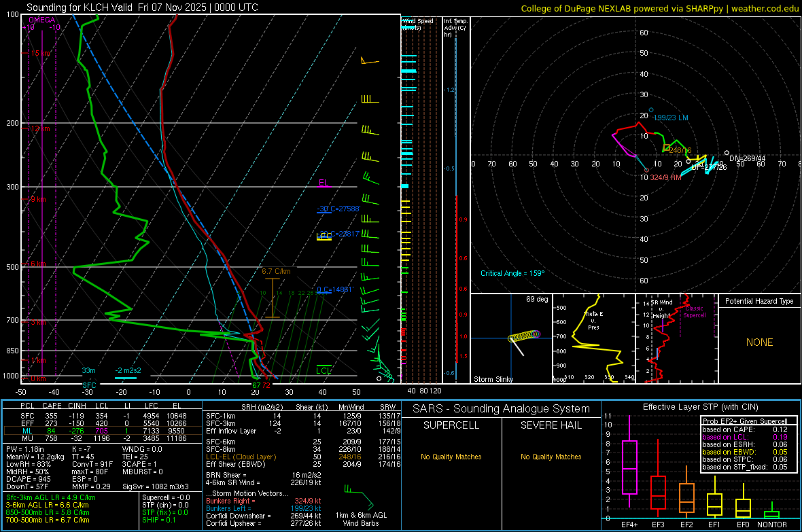The width and height of the screenshot is (802, 532).
Task: Click the '700-500mb LR = 6.7 C/km' line
Action: tap(48, 520)
